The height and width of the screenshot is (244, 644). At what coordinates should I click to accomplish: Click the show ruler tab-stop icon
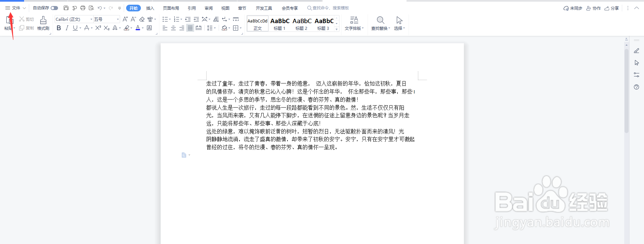(236, 19)
